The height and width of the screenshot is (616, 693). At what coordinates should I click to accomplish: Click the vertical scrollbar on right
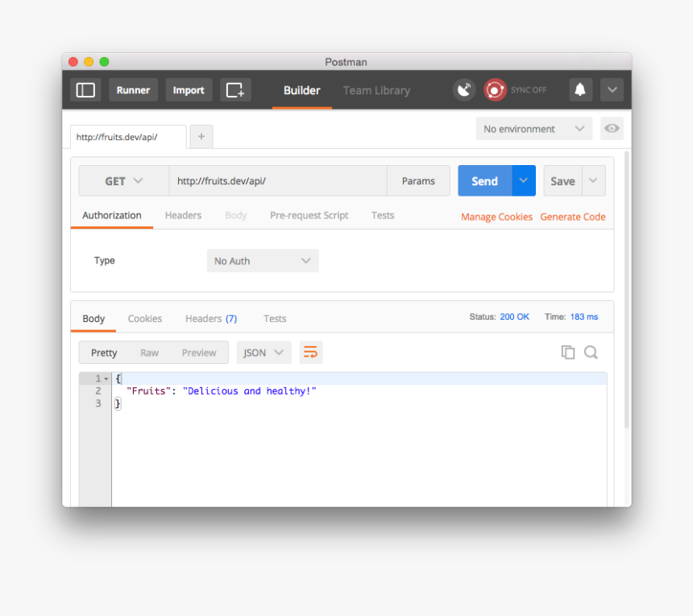(x=627, y=289)
